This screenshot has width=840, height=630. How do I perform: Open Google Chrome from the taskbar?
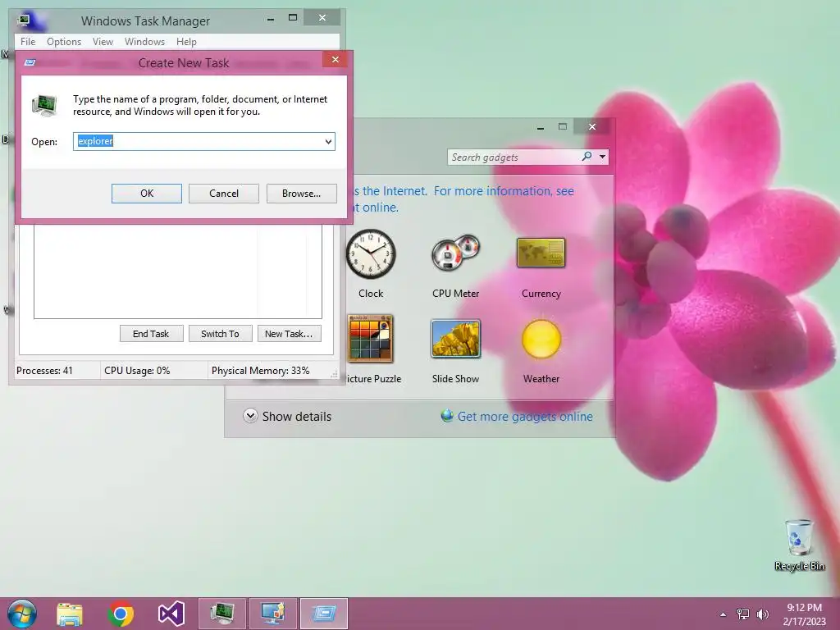[121, 614]
